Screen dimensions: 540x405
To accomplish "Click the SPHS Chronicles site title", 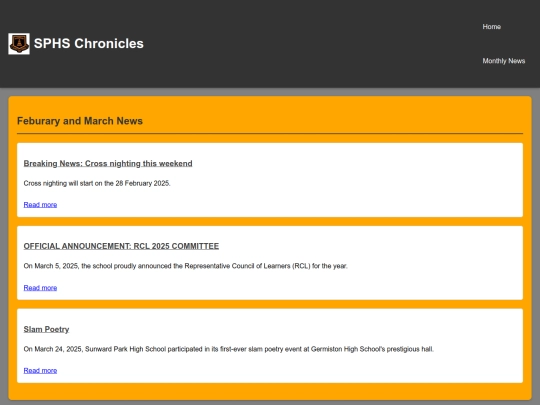I will tap(89, 44).
